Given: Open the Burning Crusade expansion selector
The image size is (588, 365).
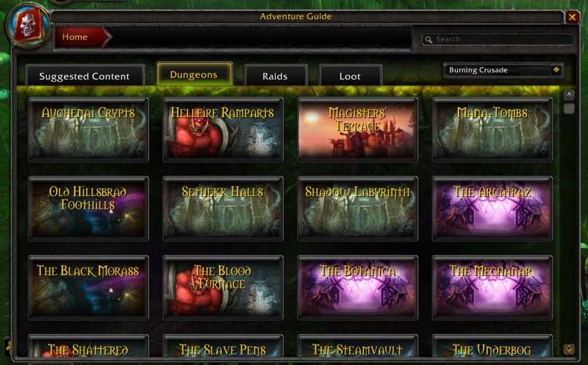Looking at the screenshot, I should click(503, 70).
